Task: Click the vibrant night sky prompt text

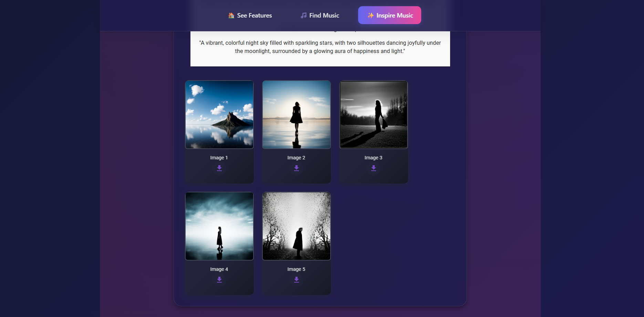Action: tap(320, 47)
